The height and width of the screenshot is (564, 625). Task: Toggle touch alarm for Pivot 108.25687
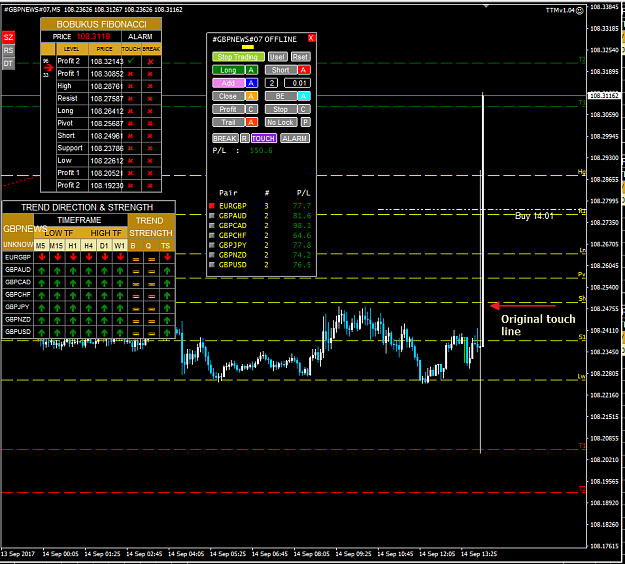pos(131,124)
